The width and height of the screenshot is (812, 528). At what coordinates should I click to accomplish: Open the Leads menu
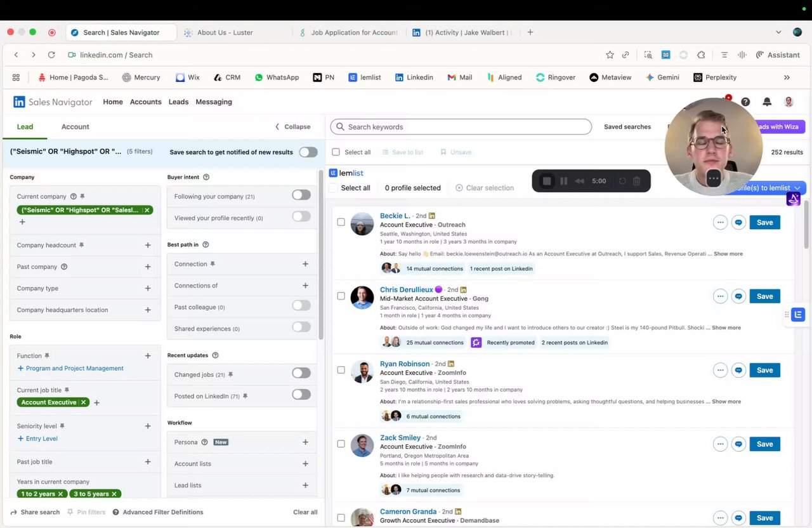click(178, 102)
